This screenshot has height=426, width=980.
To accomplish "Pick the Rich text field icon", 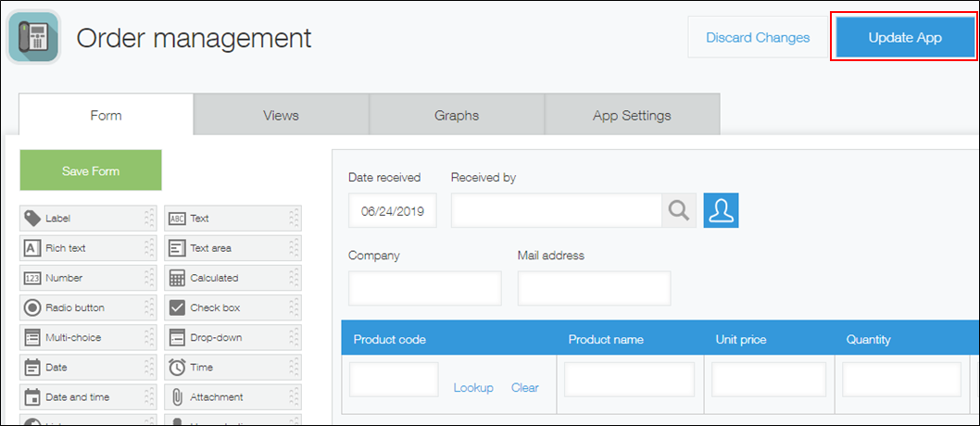I will [x=31, y=248].
